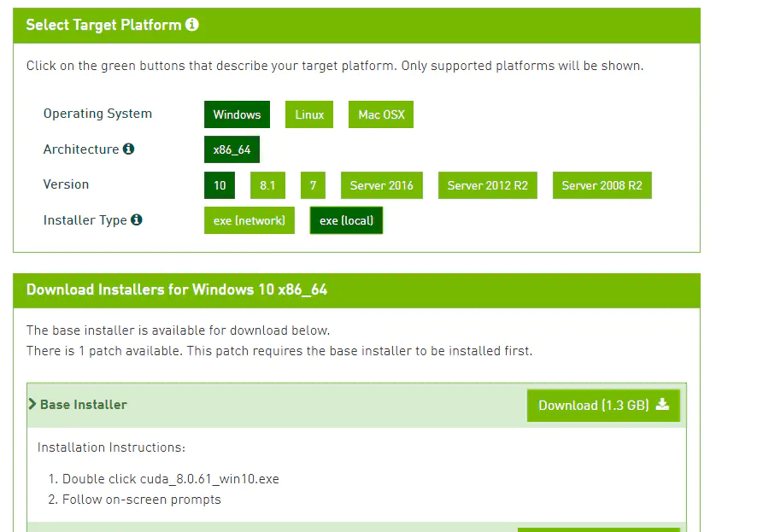Download the 1.3 GB base installer

603,405
